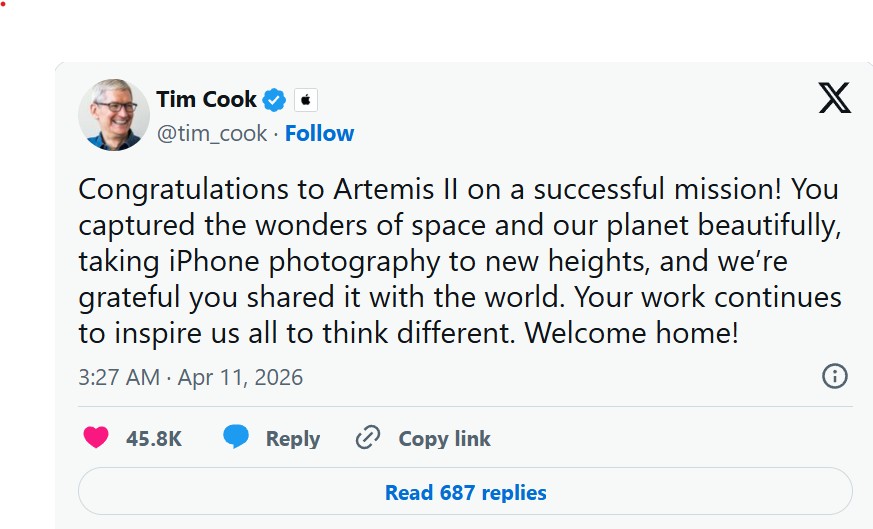Click the Tim Cook display name
Screen dimensions: 873x529
pos(206,100)
